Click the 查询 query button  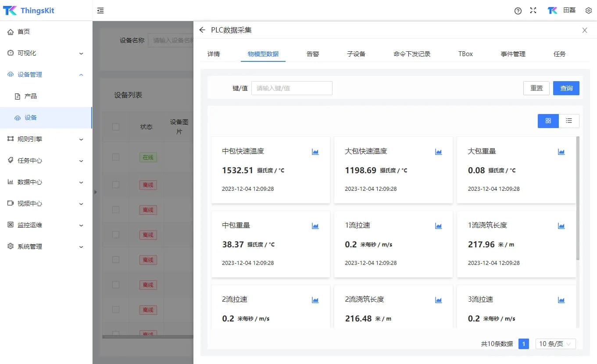(566, 88)
